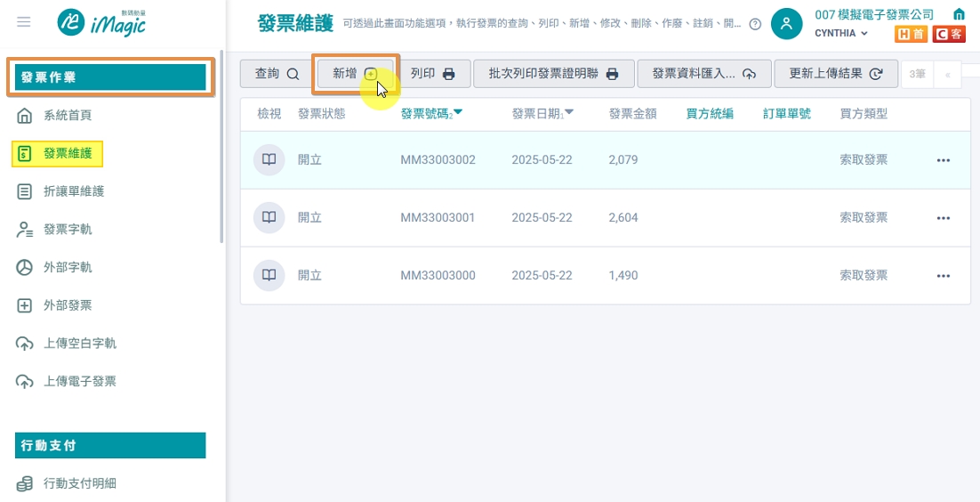Open more options for invoice MM33003001
Image resolution: width=980 pixels, height=502 pixels.
click(944, 218)
